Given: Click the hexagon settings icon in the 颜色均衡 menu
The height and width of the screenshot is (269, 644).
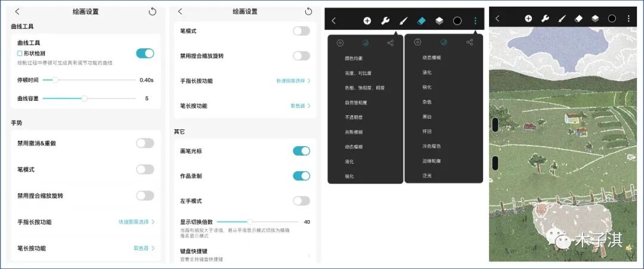Looking at the screenshot, I should [x=340, y=43].
